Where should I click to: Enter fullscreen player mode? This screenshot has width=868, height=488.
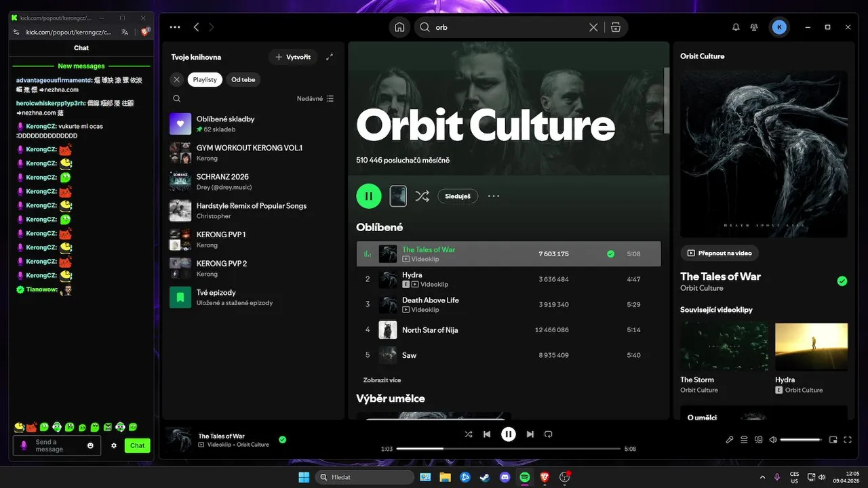[848, 439]
